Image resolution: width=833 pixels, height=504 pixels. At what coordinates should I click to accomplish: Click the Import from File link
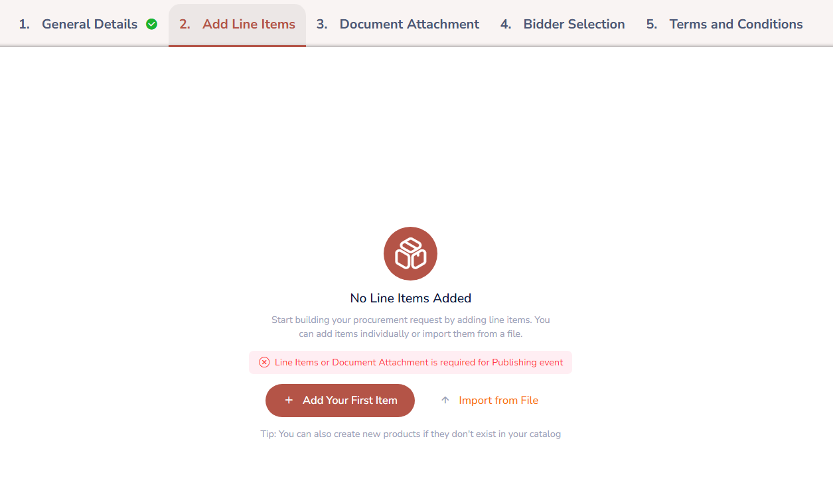coord(498,401)
